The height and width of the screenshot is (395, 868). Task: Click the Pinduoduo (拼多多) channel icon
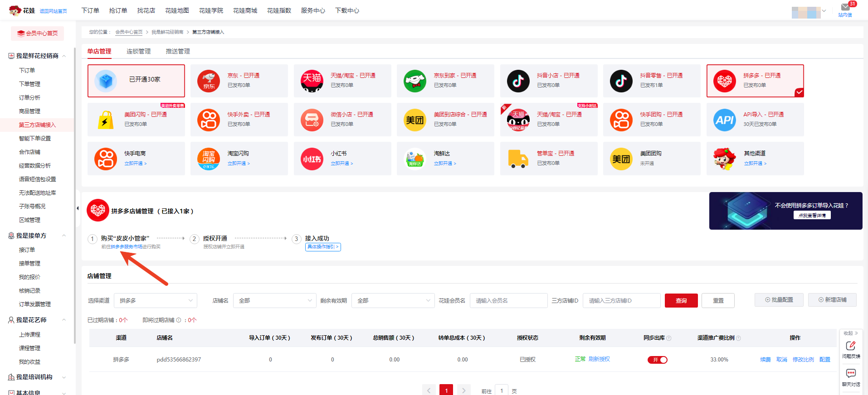point(724,81)
